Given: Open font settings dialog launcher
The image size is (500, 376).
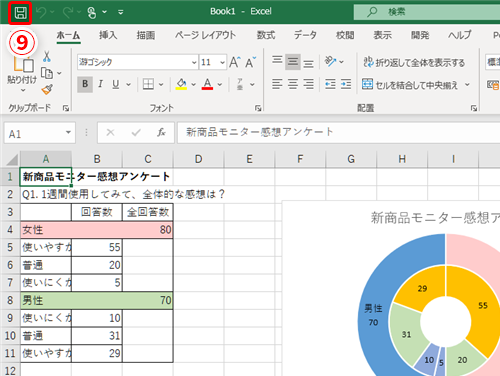Looking at the screenshot, I should coord(258,108).
